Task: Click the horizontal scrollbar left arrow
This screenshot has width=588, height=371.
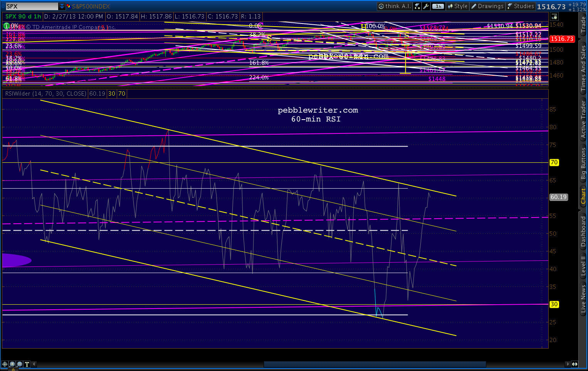Action: (x=34, y=364)
